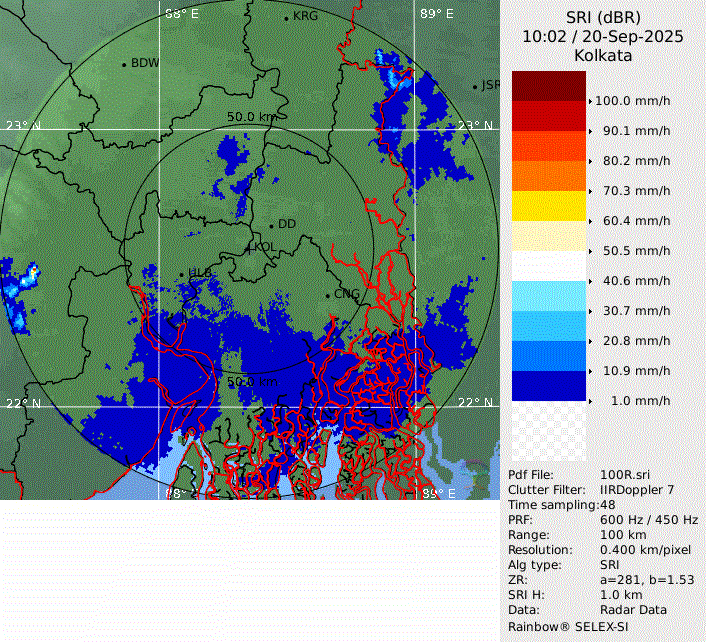
Task: Select the CNG station marker
Action: coord(327,294)
